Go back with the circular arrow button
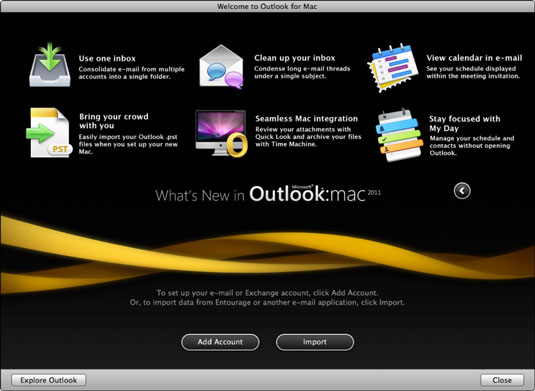 [462, 190]
